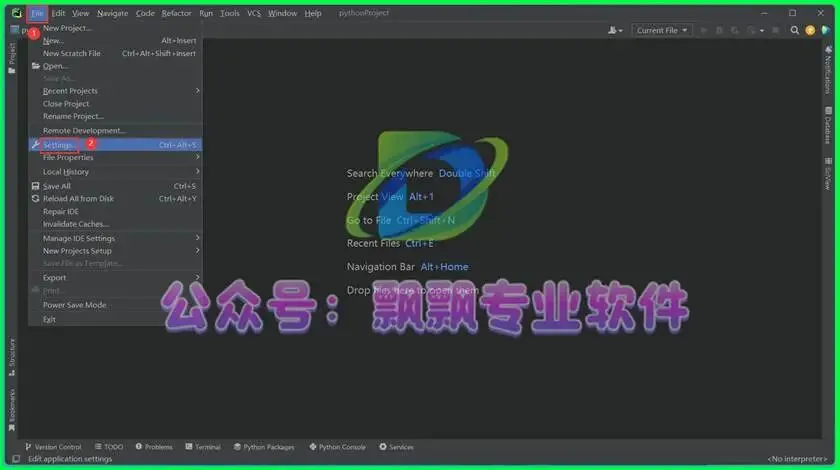Choose Open in the File menu
Screen dimensions: 840x470
coord(115,66)
